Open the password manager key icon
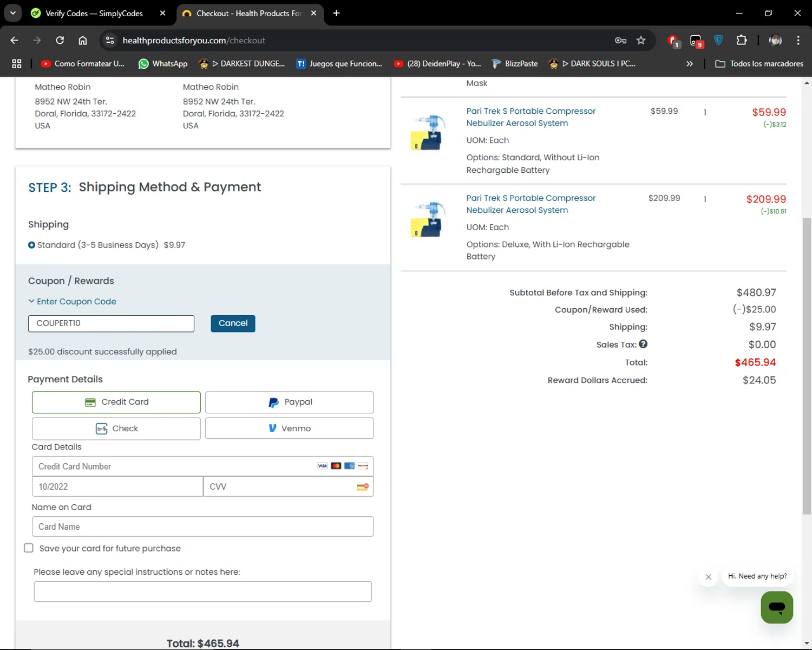This screenshot has width=812, height=650. [620, 41]
